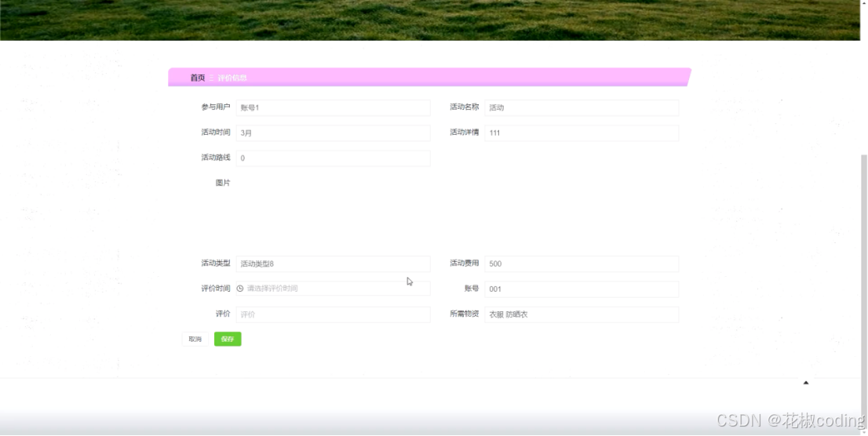Focus the 活动名称 input field

(582, 108)
